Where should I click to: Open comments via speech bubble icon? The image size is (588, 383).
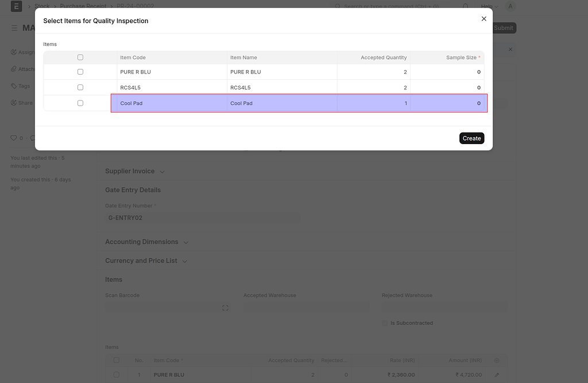click(x=33, y=138)
